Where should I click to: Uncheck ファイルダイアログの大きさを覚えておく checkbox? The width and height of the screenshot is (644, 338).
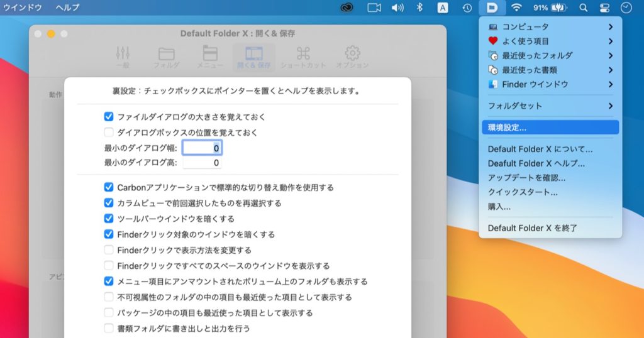coord(109,117)
